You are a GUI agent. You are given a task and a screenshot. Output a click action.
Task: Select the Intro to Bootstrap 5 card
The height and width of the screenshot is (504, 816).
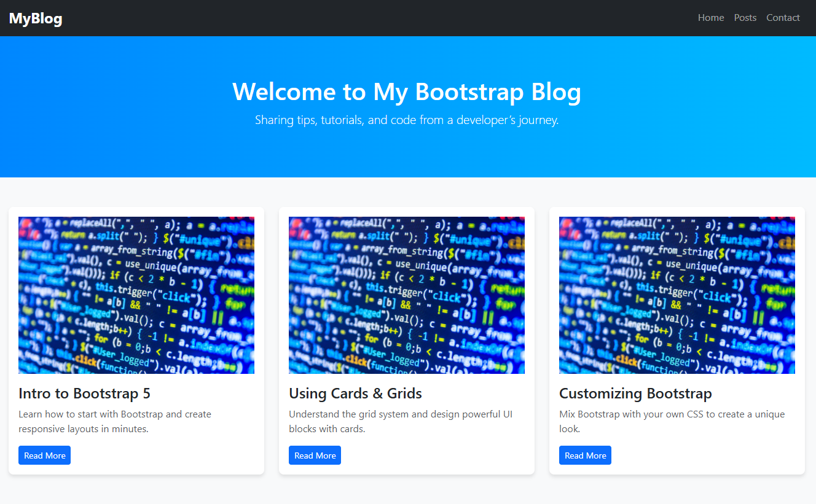pos(136,341)
